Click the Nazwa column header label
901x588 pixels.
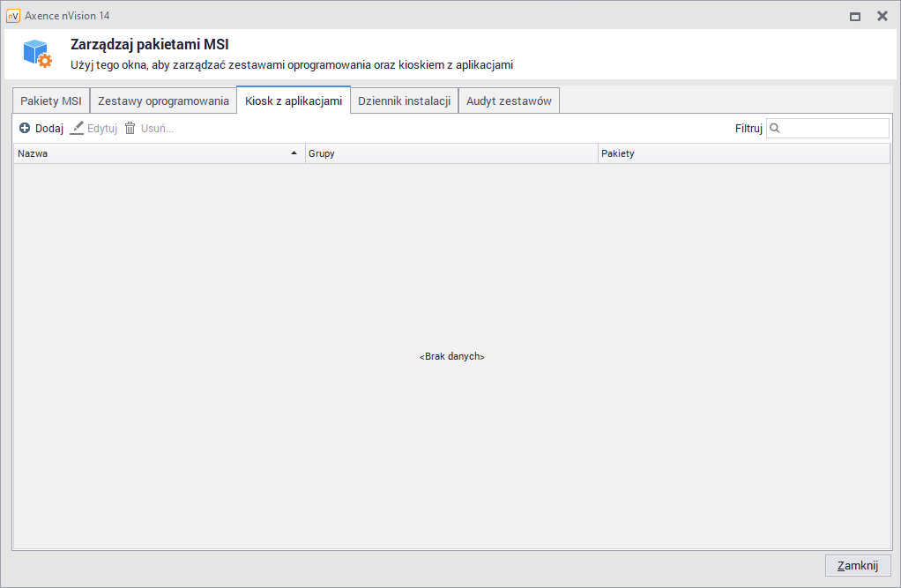pyautogui.click(x=34, y=153)
